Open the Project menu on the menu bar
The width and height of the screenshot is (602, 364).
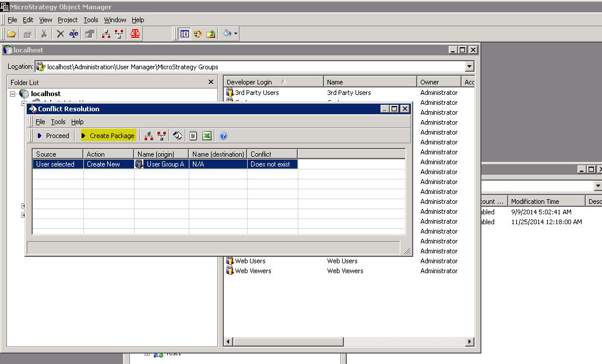(68, 19)
